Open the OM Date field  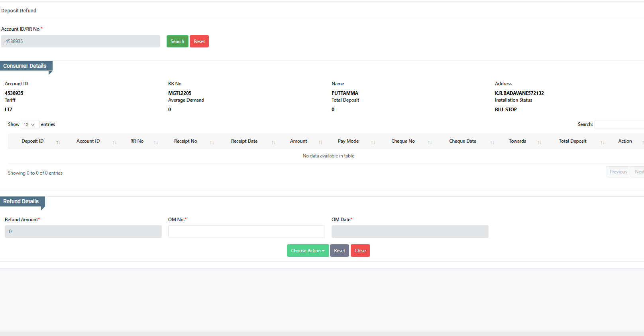[x=410, y=232]
